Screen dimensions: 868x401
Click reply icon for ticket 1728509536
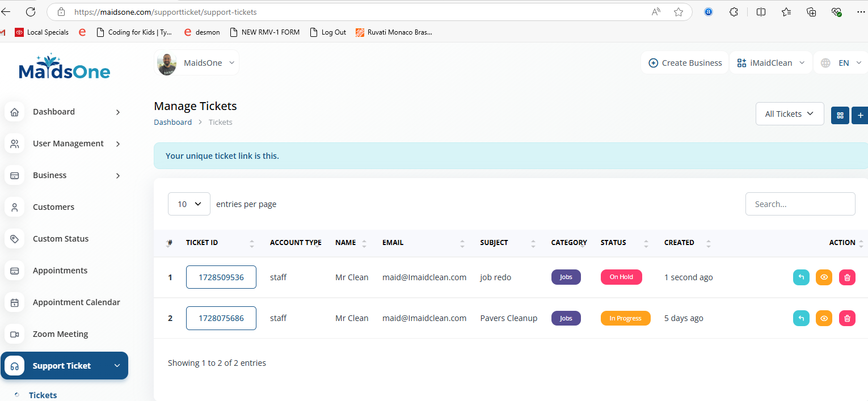click(x=801, y=277)
